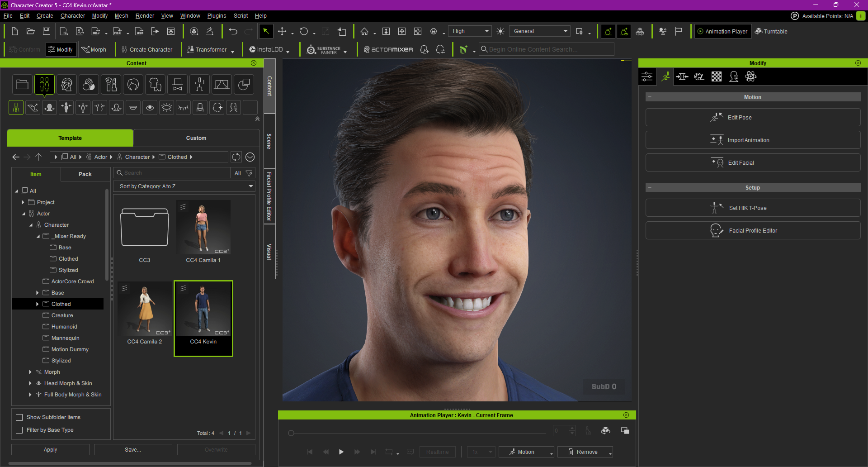Click the ActorMixer toolbar icon
This screenshot has height=467, width=868.
(388, 49)
